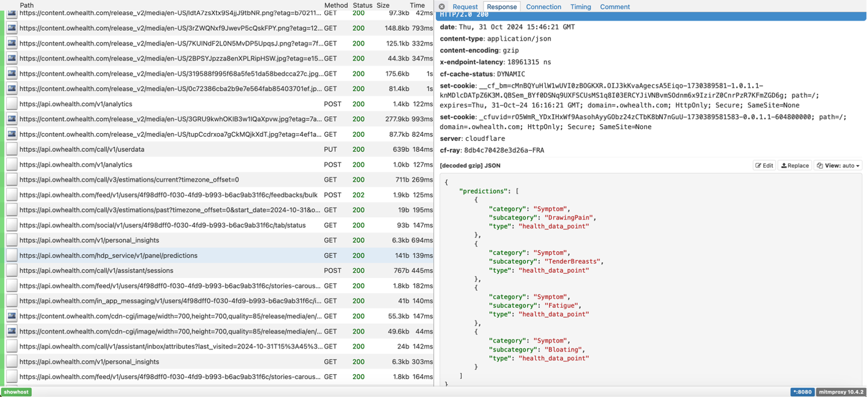The image size is (868, 398).
Task: Click document icon of the userdata PUT flow
Action: click(x=12, y=150)
